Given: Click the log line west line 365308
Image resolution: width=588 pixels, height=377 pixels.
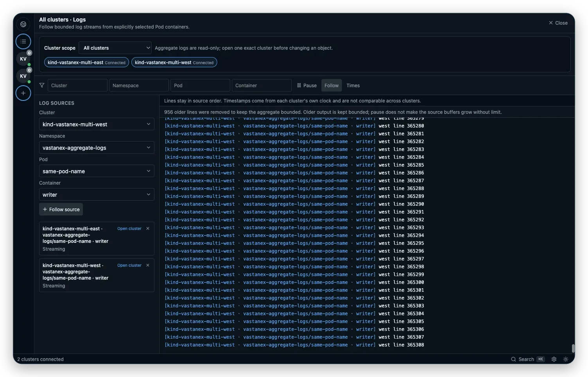Looking at the screenshot, I should (x=294, y=345).
